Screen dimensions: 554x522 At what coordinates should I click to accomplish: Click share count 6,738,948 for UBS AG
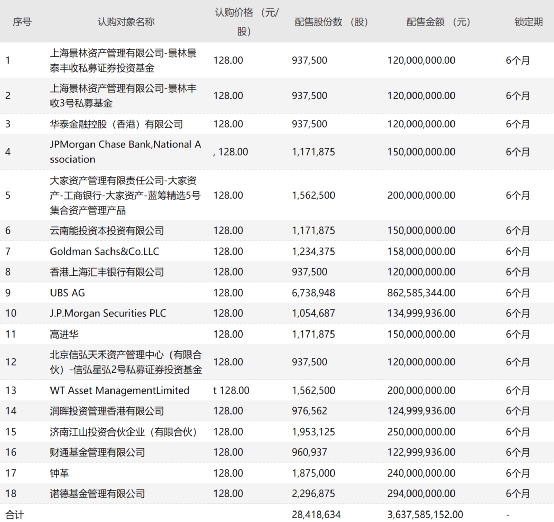[313, 293]
